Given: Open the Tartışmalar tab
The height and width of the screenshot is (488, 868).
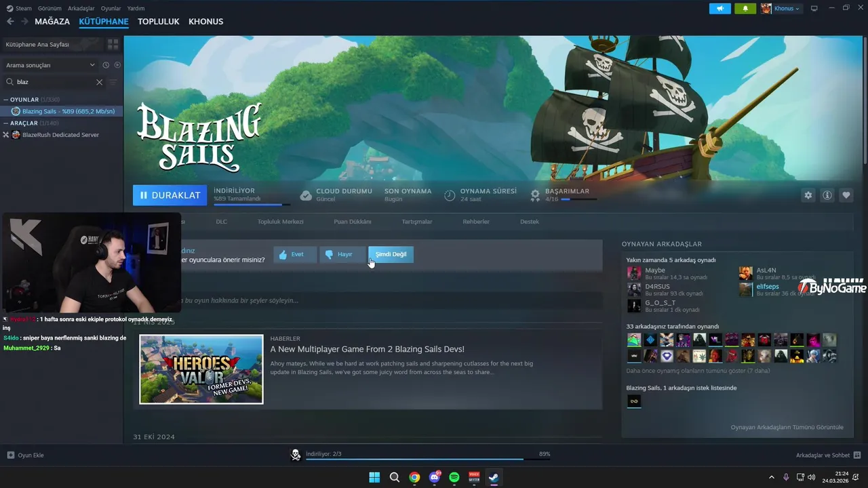Looking at the screenshot, I should [x=416, y=222].
